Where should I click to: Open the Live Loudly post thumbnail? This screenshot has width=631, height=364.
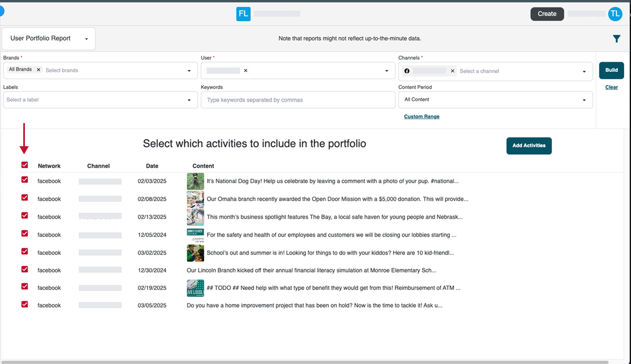195,288
